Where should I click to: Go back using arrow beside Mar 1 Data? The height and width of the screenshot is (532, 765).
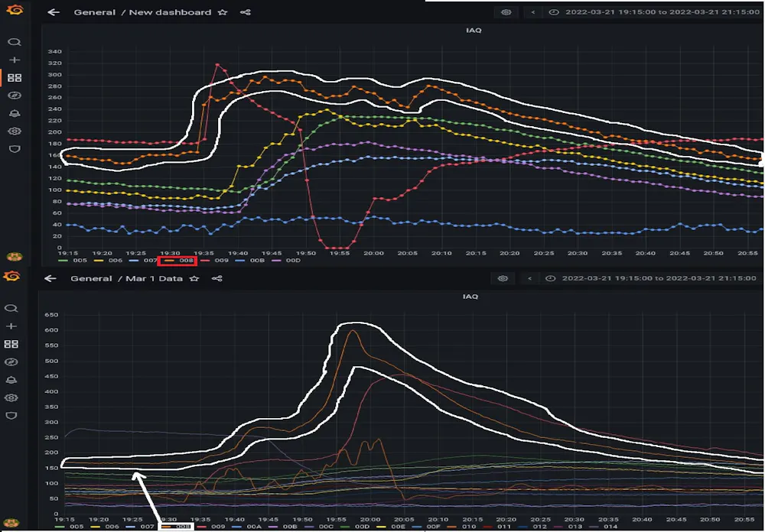50,278
